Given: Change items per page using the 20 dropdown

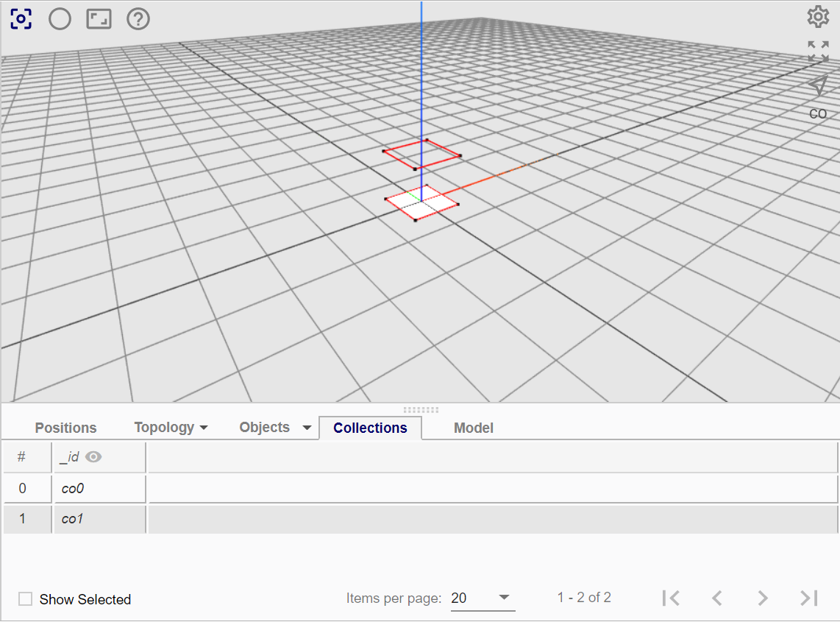Looking at the screenshot, I should [483, 598].
